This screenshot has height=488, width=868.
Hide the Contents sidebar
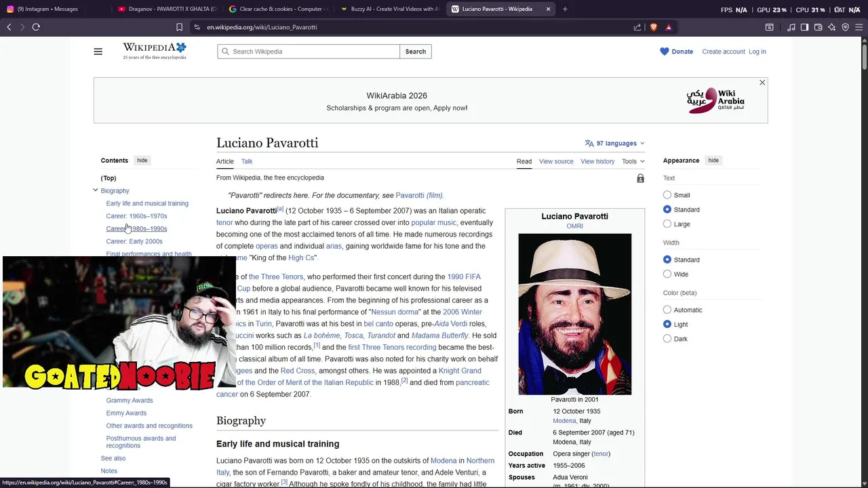[x=142, y=161]
